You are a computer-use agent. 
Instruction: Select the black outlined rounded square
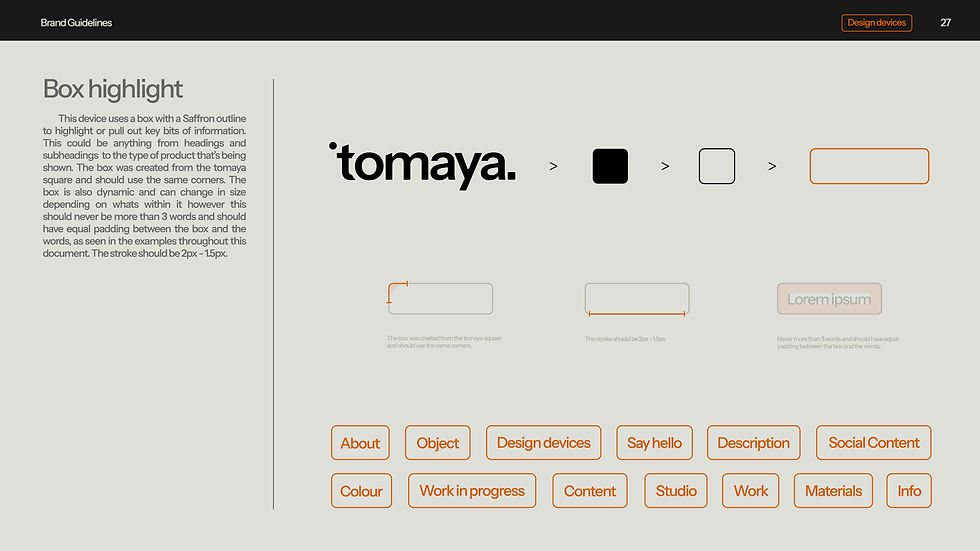coord(717,166)
